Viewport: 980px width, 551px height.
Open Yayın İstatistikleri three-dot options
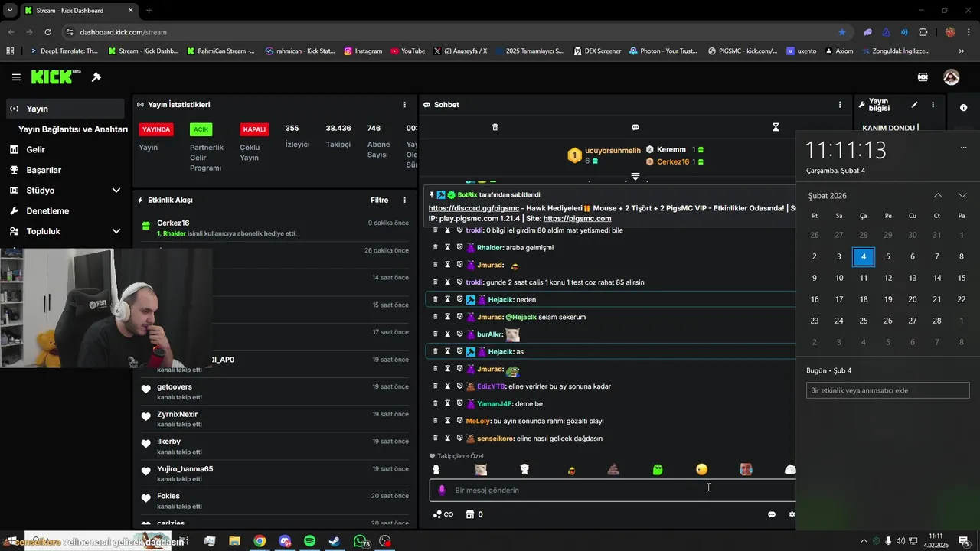click(x=405, y=104)
